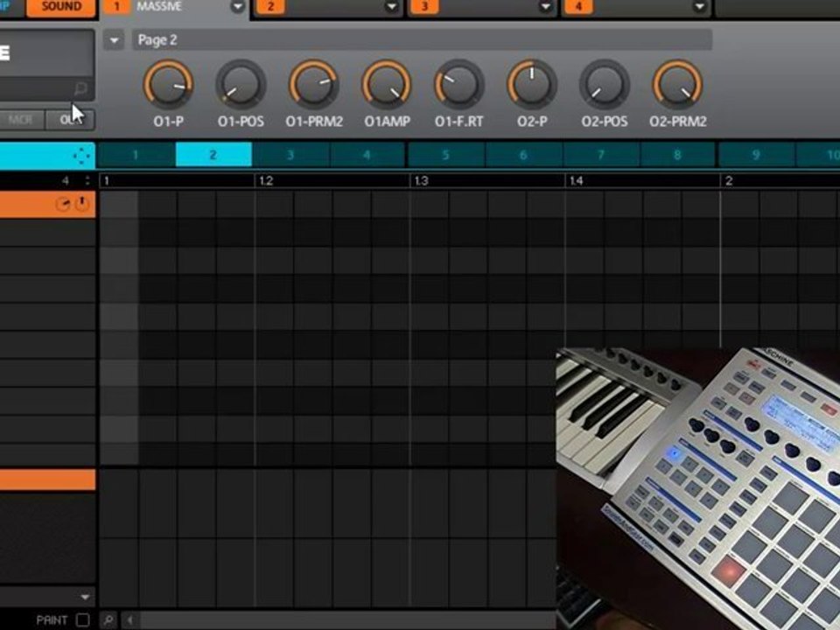The width and height of the screenshot is (840, 630).
Task: Enable the PAINT checkbox
Action: (x=82, y=619)
